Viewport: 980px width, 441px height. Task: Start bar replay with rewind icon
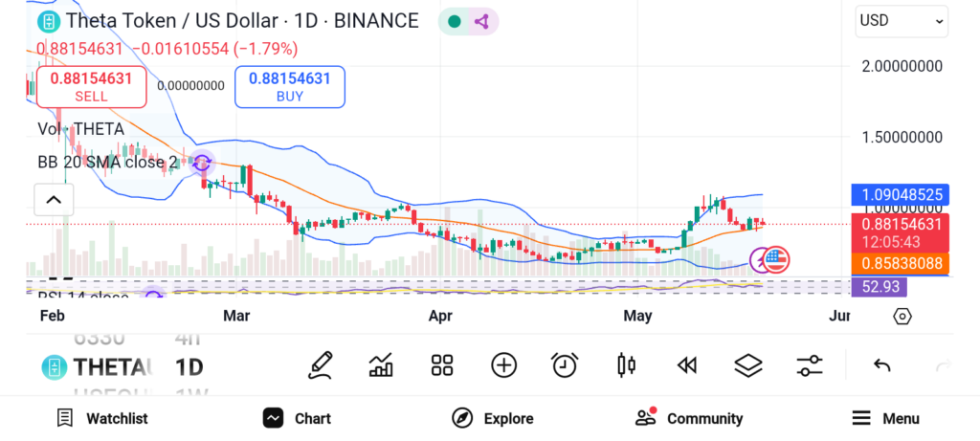point(686,364)
